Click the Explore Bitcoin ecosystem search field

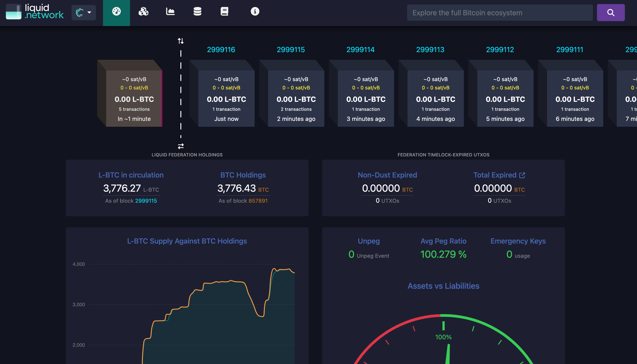499,13
